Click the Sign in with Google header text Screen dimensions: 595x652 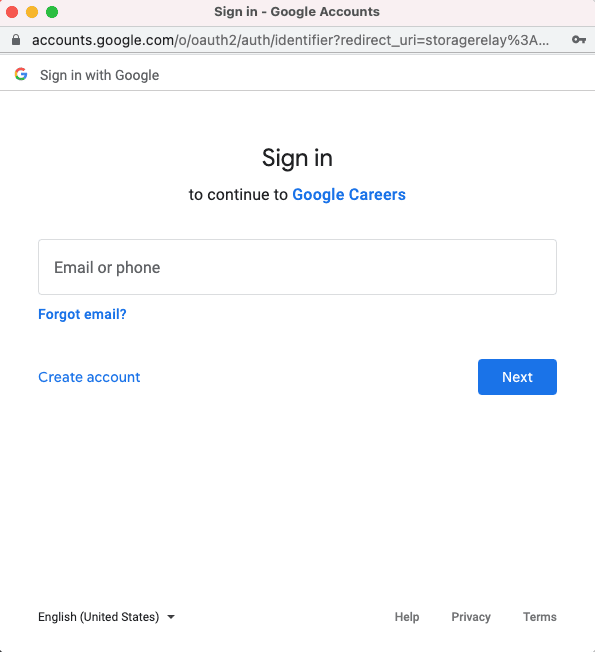pos(99,75)
